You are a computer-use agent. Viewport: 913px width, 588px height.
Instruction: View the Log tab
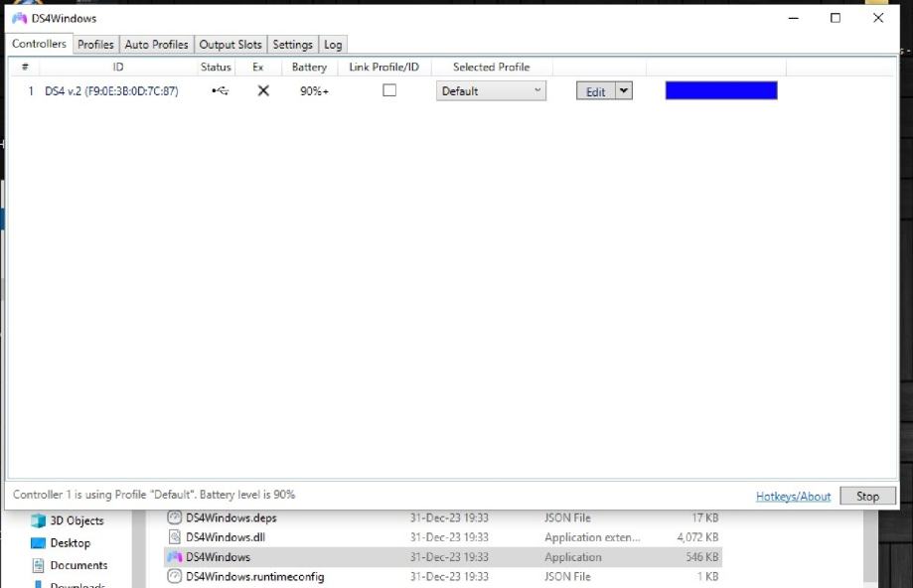click(333, 45)
